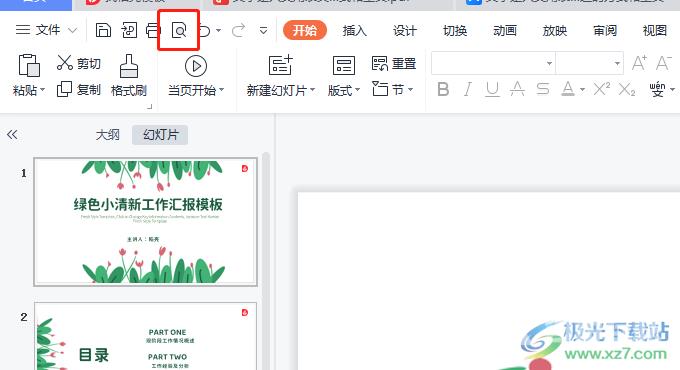Click the decrease font size icon
Image resolution: width=680 pixels, height=370 pixels.
click(663, 63)
